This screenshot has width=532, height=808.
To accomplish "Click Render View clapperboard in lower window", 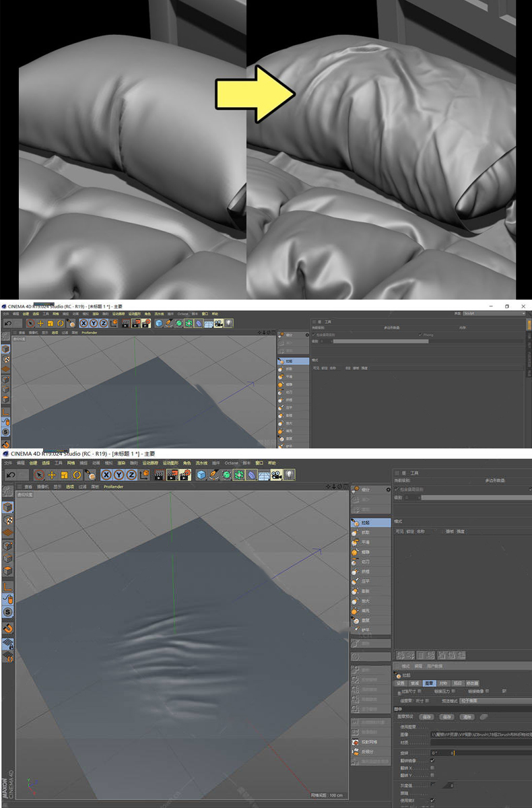I will pos(160,475).
